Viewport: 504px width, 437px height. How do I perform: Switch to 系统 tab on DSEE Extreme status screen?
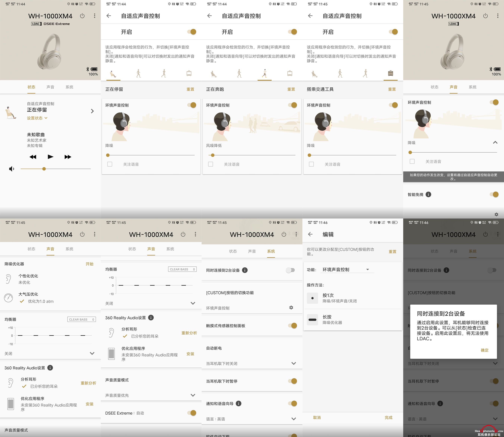(69, 87)
